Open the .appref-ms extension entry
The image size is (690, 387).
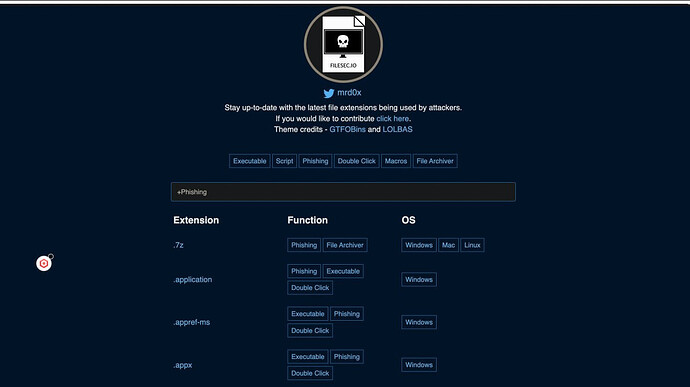coord(191,322)
